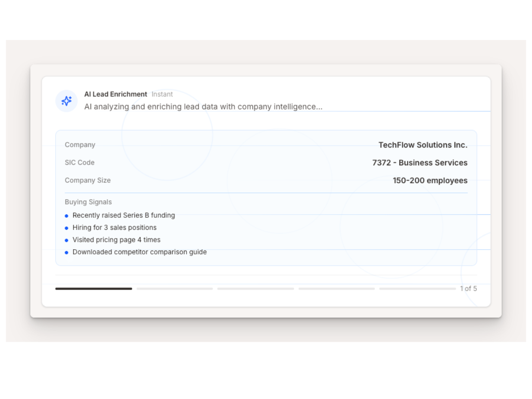Go to the second progress step segment
Screen dimensions: 532x399
[174, 289]
